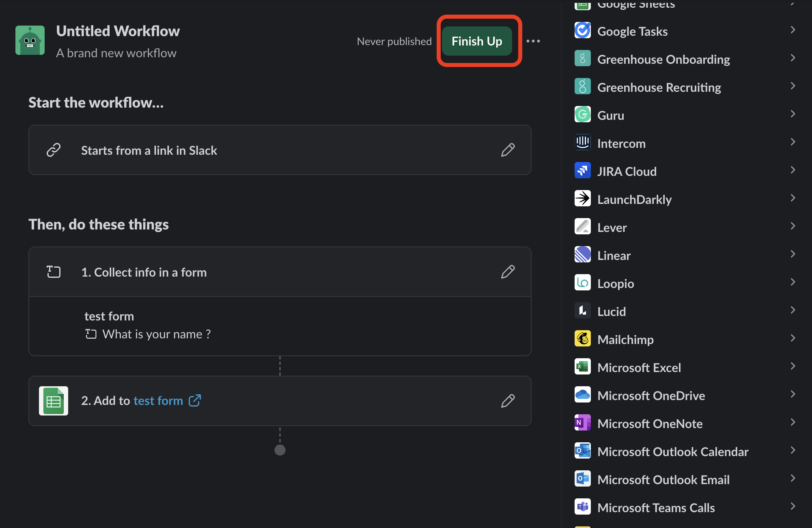Edit the Add to test form step
The image size is (812, 528).
508,401
